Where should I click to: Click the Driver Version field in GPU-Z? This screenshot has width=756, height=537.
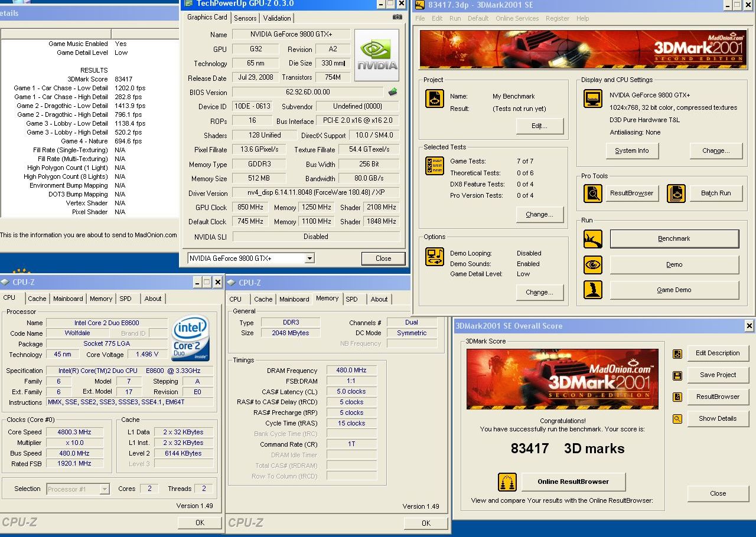[x=316, y=193]
